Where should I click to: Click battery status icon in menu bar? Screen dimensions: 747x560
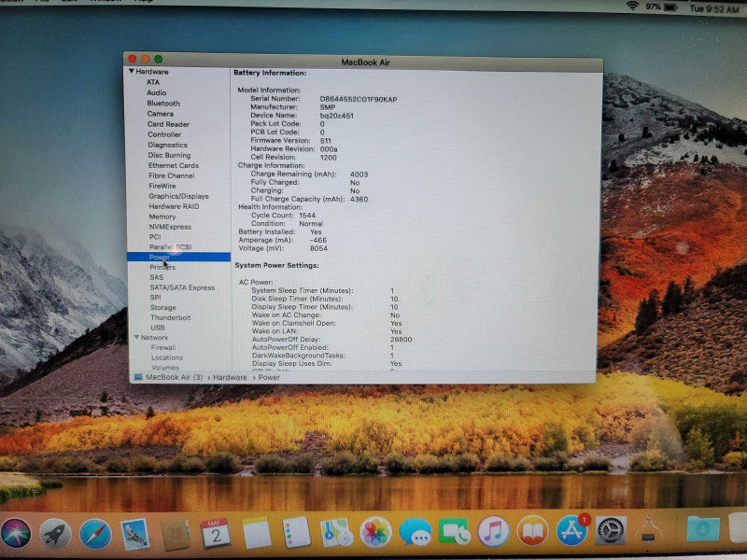click(670, 7)
